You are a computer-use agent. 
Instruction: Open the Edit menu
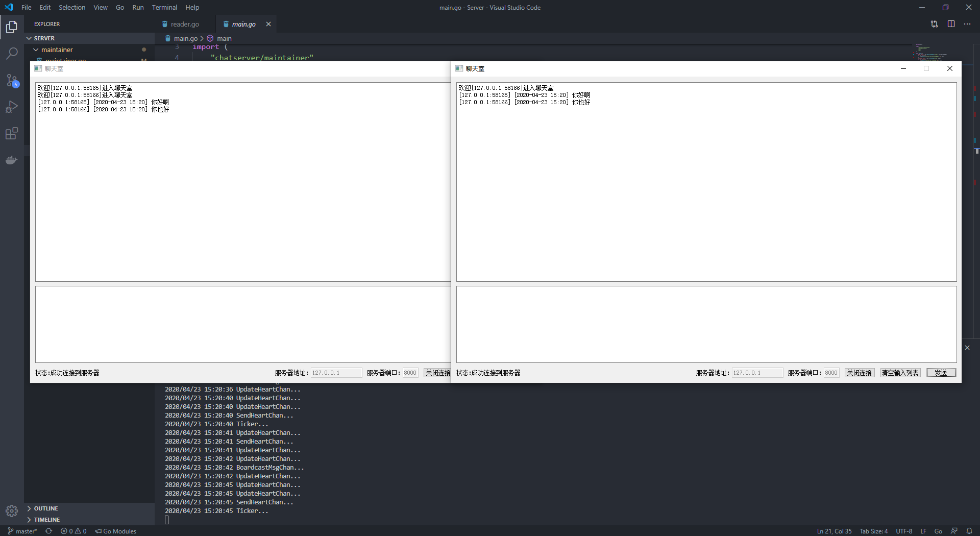[x=45, y=7]
